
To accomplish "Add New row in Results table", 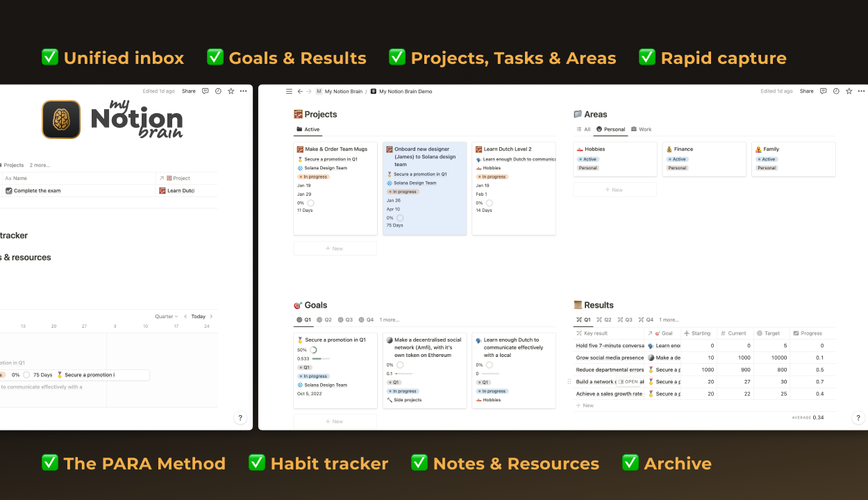I will point(585,406).
